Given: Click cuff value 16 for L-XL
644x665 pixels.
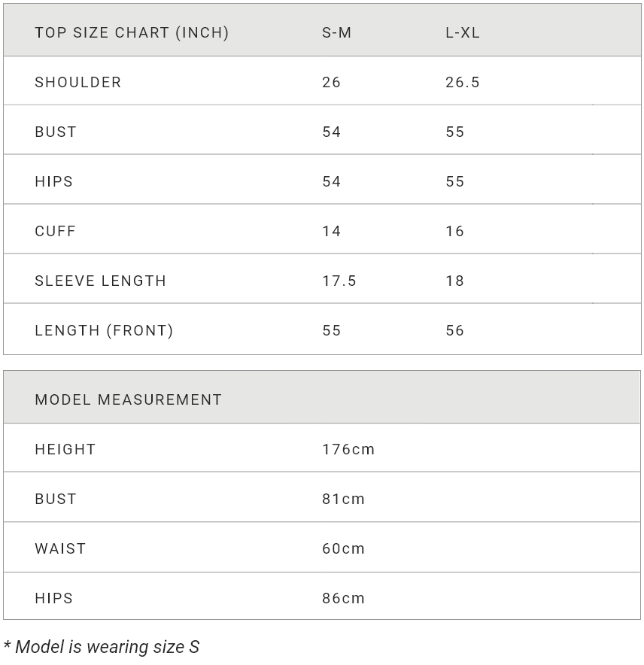Looking at the screenshot, I should pyautogui.click(x=455, y=231).
